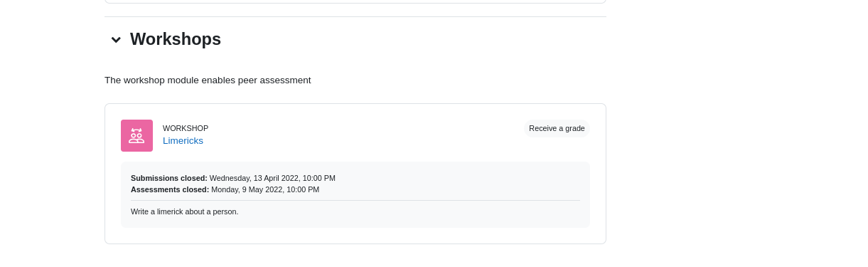Click the pink Limericks workshop icon
The height and width of the screenshot is (267, 868).
136,135
